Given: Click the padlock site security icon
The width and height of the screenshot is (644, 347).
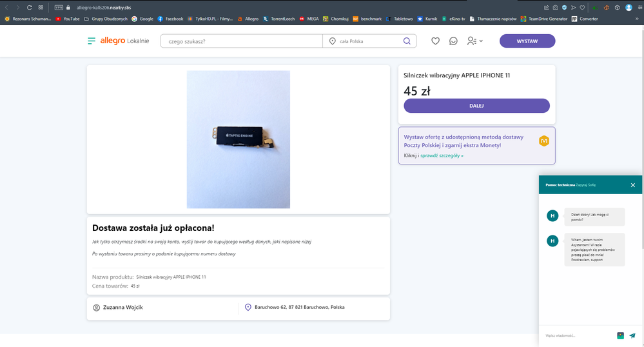Looking at the screenshot, I should (68, 7).
